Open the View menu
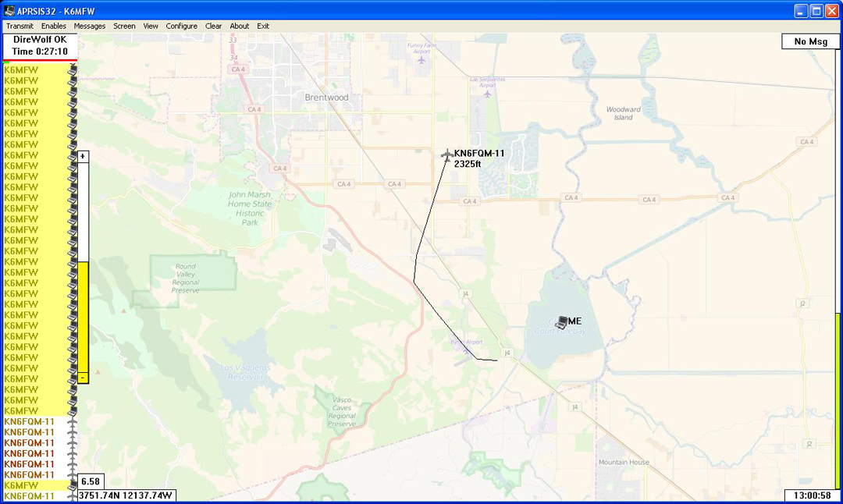The image size is (843, 504). coord(151,26)
